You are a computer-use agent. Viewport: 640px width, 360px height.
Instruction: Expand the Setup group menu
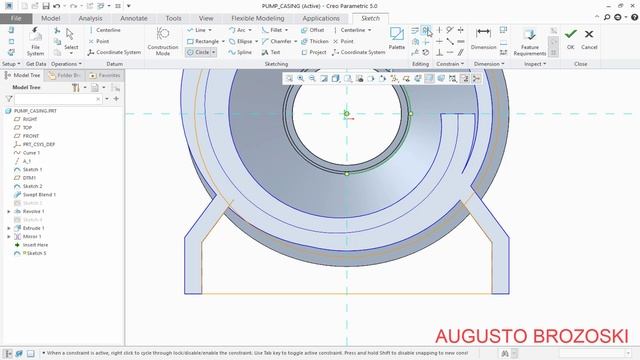click(11, 64)
